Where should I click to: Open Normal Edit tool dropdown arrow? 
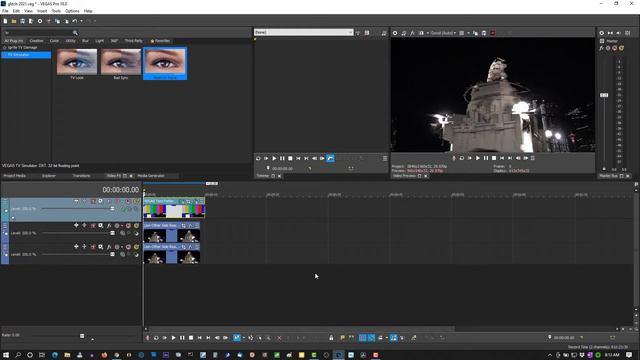pyautogui.click(x=244, y=338)
